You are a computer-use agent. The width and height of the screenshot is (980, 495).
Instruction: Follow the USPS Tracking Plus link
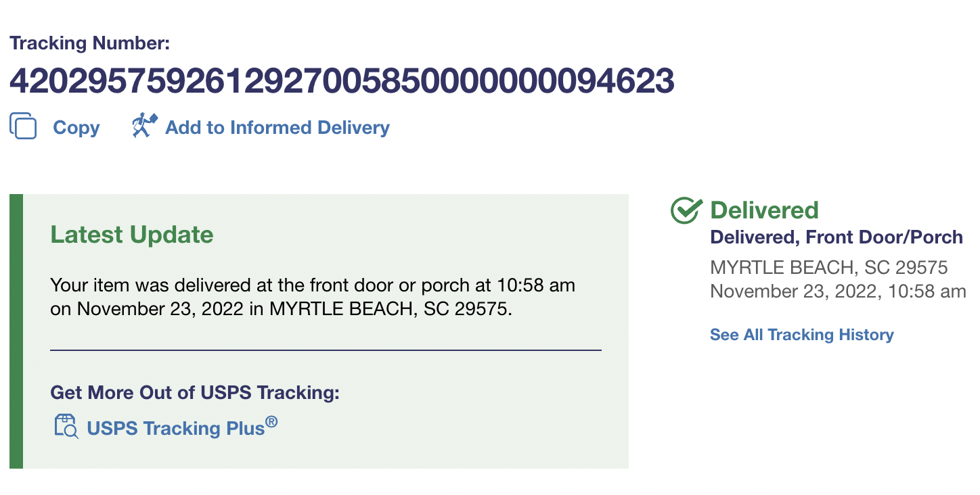(175, 428)
